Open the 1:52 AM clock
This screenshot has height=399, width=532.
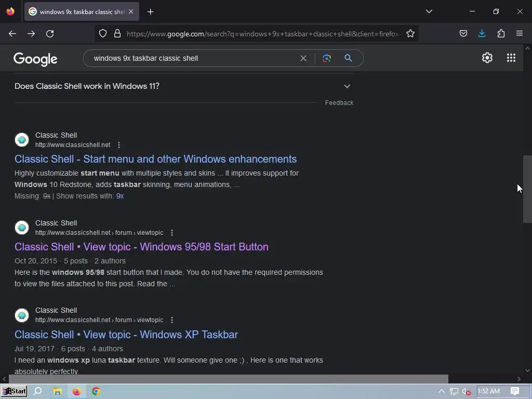489,392
